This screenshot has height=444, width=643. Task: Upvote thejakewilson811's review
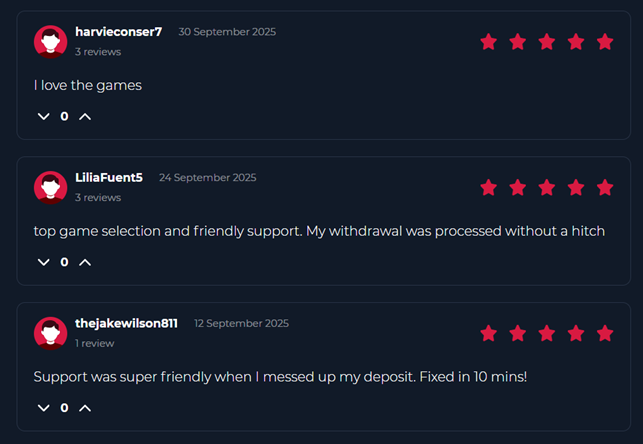85,408
